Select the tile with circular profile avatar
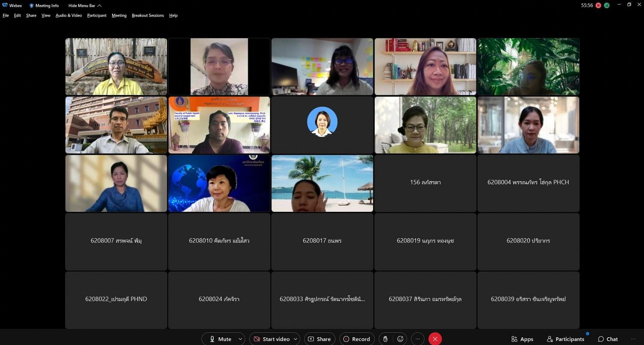This screenshot has width=644, height=345. click(322, 125)
